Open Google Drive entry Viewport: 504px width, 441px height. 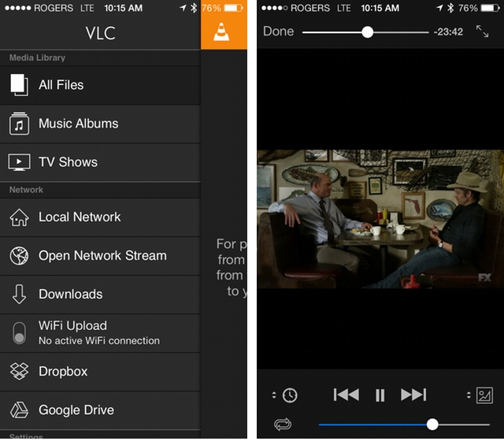[x=76, y=410]
